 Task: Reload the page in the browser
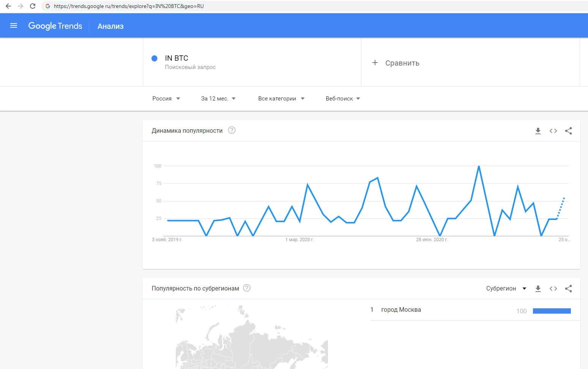(x=33, y=6)
